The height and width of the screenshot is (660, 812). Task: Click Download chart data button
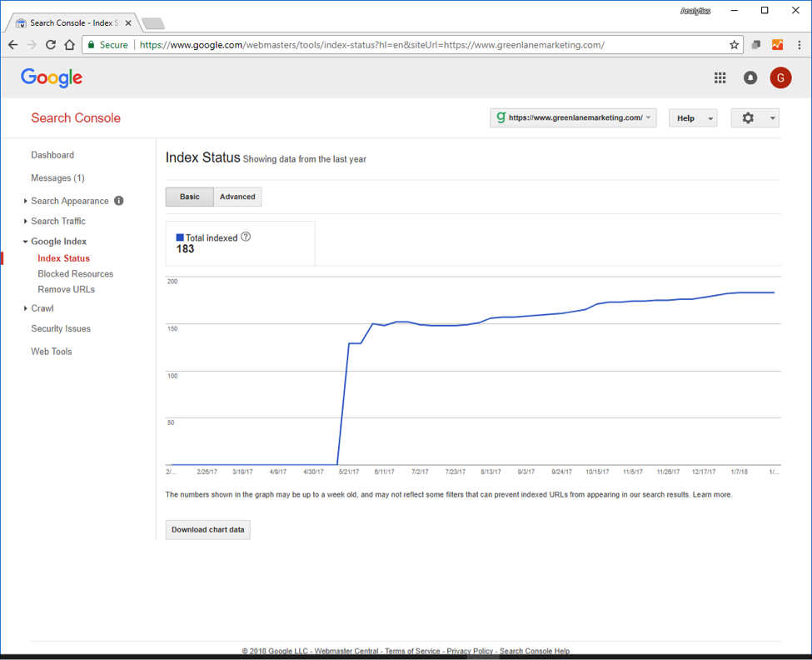(x=207, y=529)
